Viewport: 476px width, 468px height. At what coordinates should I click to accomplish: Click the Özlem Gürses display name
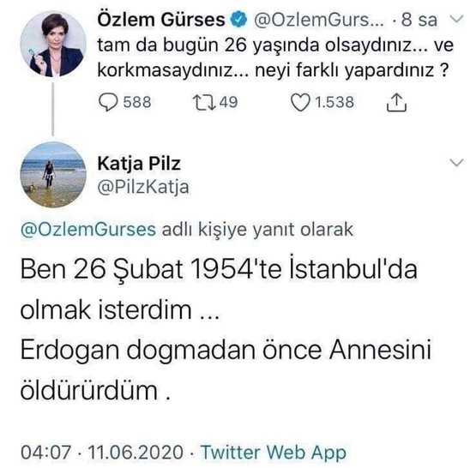pyautogui.click(x=161, y=20)
